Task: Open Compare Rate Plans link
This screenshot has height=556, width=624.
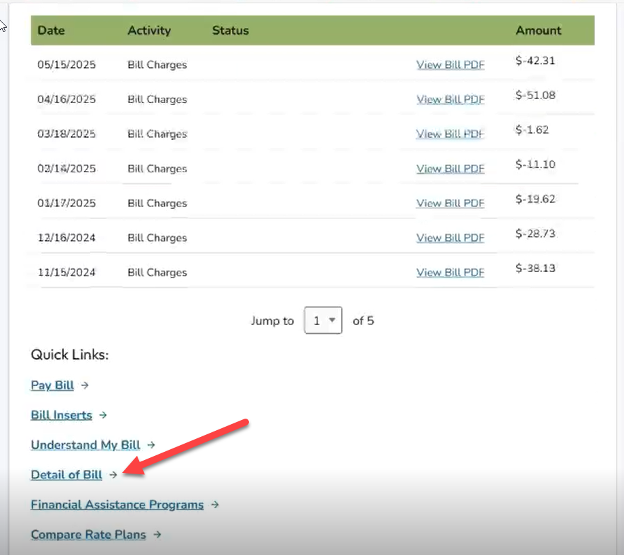Action: point(88,535)
